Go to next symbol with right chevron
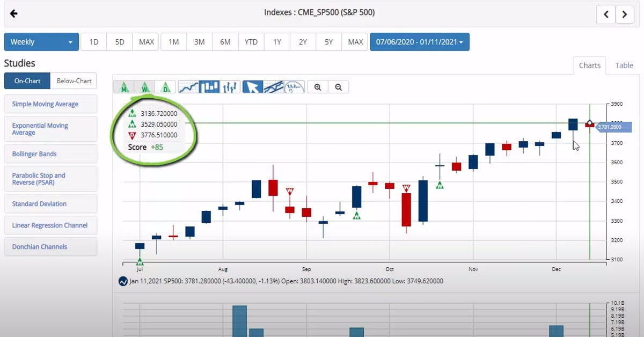 tap(625, 14)
